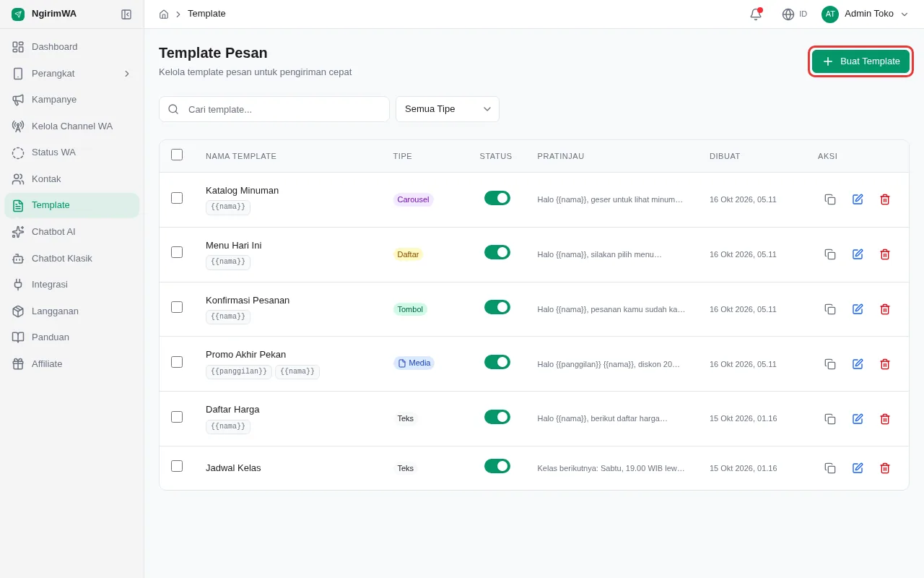The image size is (924, 578).
Task: Open notifications bell
Action: click(x=756, y=14)
